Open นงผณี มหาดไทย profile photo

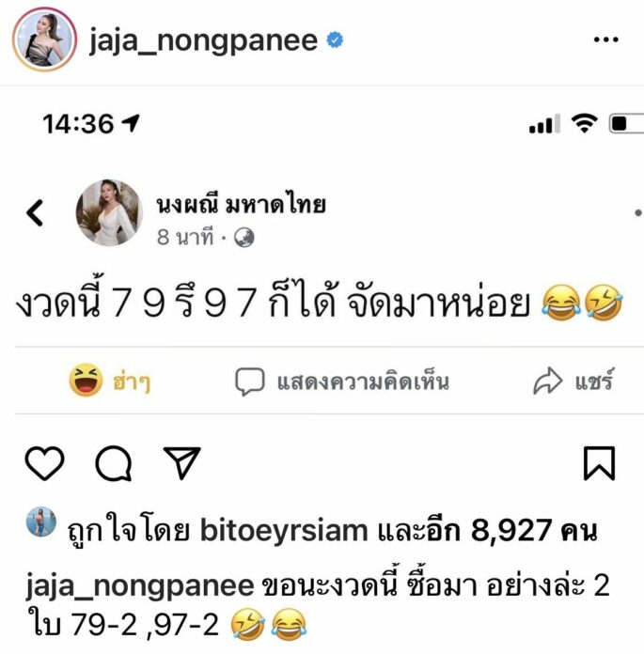coord(109,212)
